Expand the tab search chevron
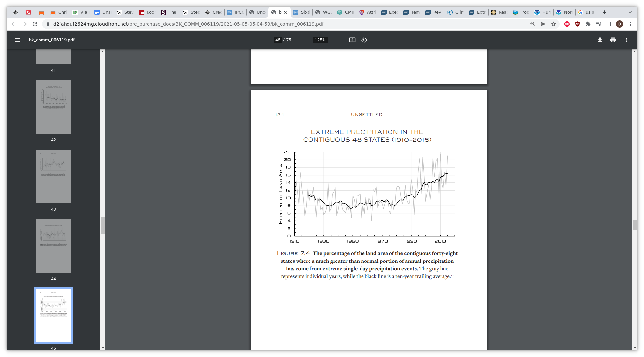 (630, 12)
